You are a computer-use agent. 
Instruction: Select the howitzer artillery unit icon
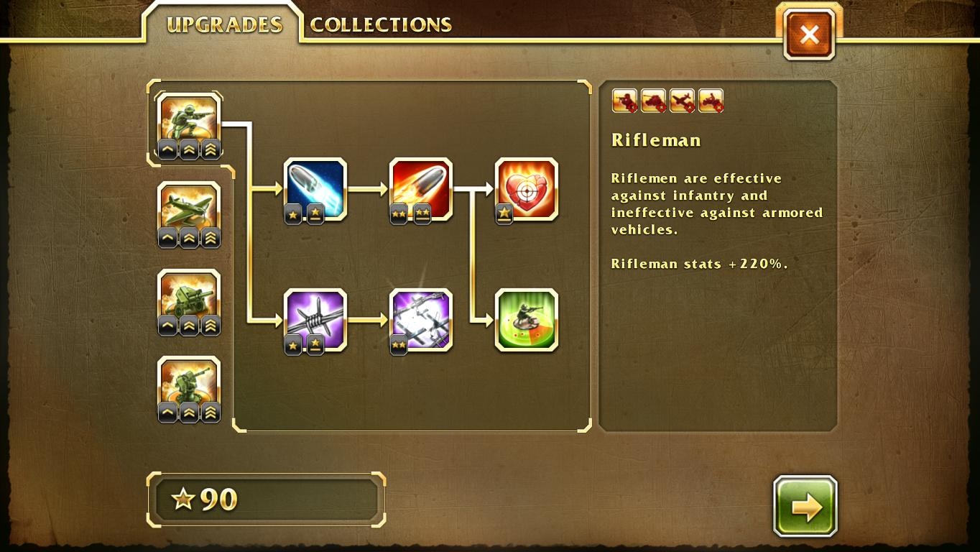point(189,295)
